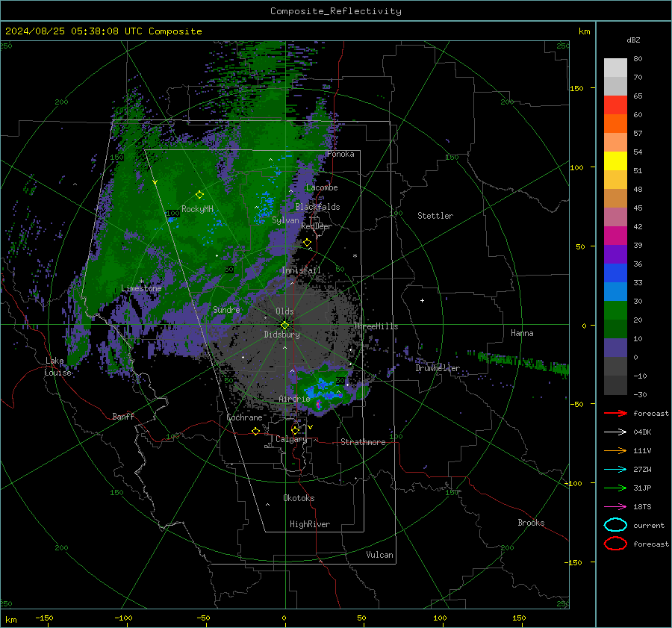Click the HighRiver city label
This screenshot has width=672, height=628.
[x=310, y=524]
